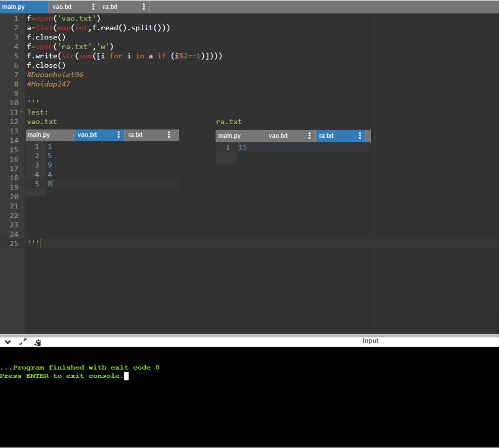The image size is (499, 448).
Task: Click the comment #Daoanhviet96
Action: pos(55,75)
